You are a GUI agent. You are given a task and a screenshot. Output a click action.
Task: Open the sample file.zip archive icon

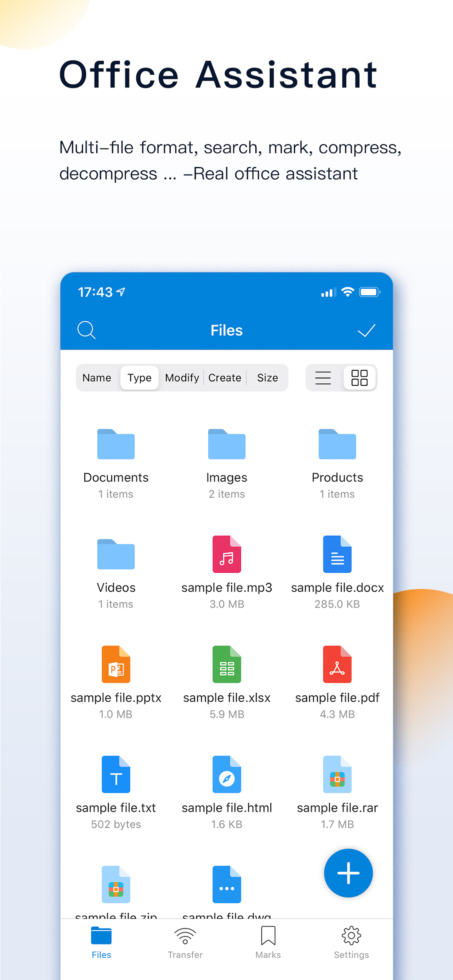coord(116,884)
